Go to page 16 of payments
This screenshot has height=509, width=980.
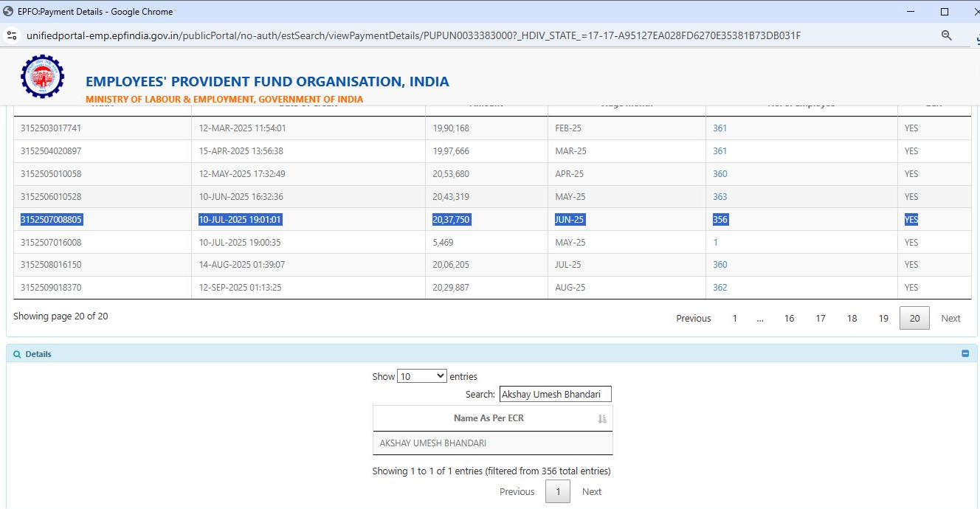point(789,319)
